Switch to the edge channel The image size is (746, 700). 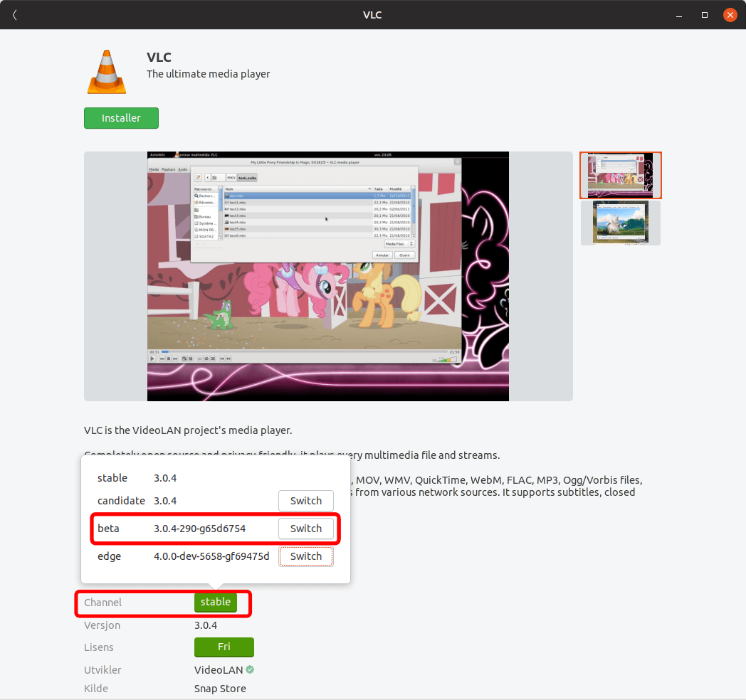(x=306, y=556)
